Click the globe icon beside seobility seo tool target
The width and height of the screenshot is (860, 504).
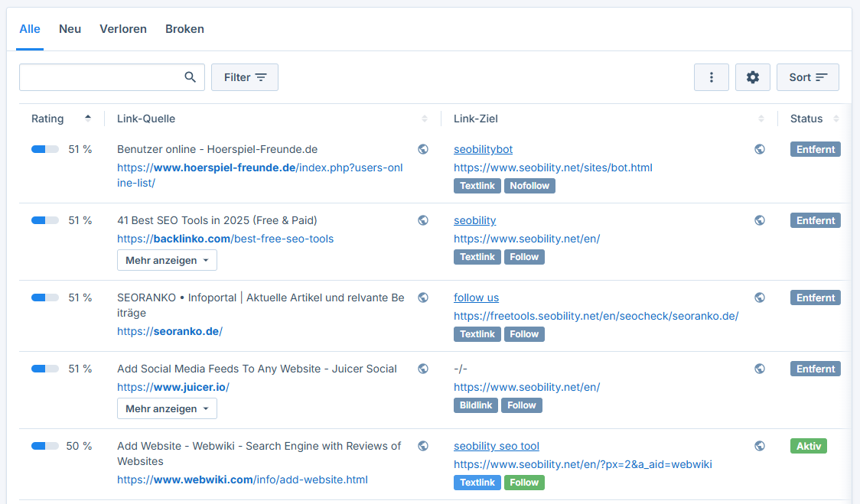tap(760, 446)
